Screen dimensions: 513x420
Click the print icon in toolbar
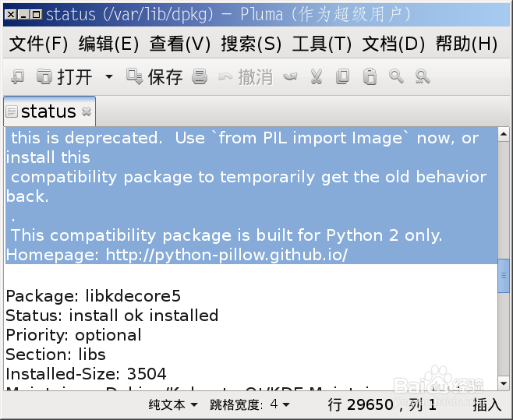(x=200, y=77)
